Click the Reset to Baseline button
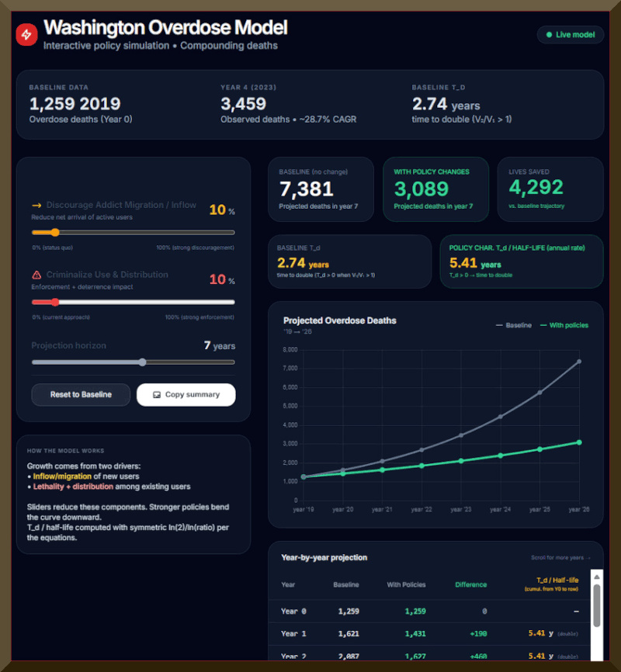 click(x=81, y=395)
